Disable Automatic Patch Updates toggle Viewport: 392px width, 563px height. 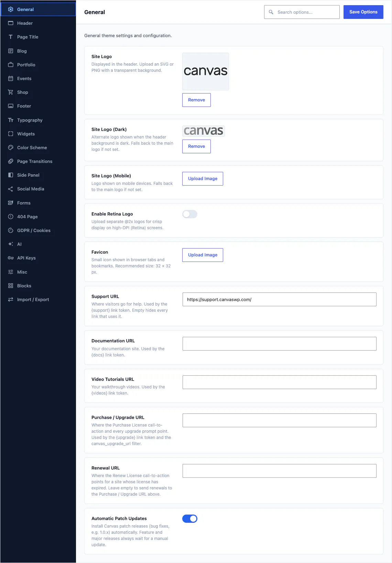pyautogui.click(x=190, y=519)
